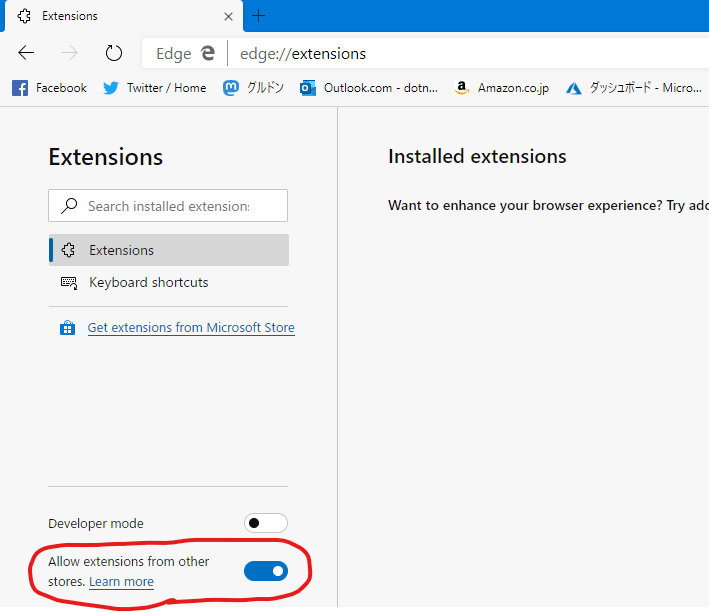Image resolution: width=709 pixels, height=612 pixels.
Task: Open the Azure ダッシュボード bookmark
Action: tap(633, 88)
